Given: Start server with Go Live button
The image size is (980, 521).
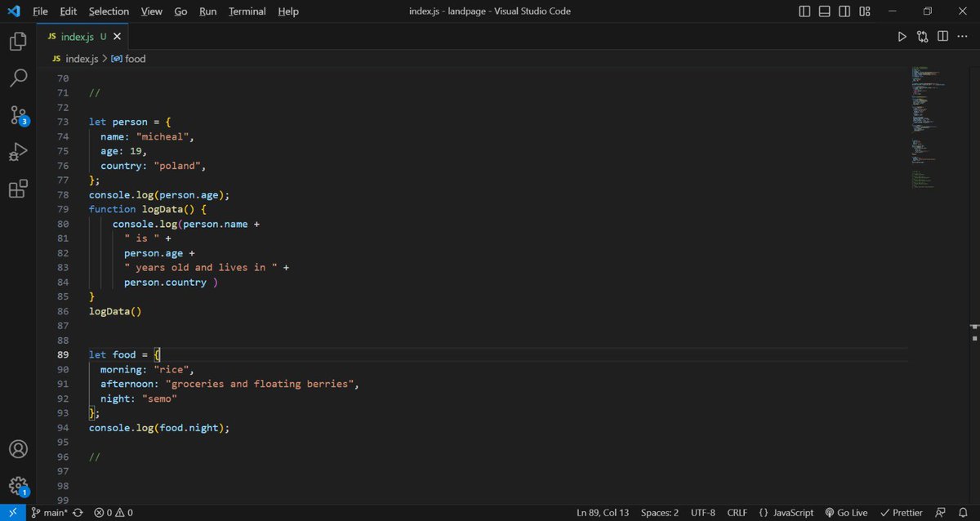Looking at the screenshot, I should click(846, 513).
